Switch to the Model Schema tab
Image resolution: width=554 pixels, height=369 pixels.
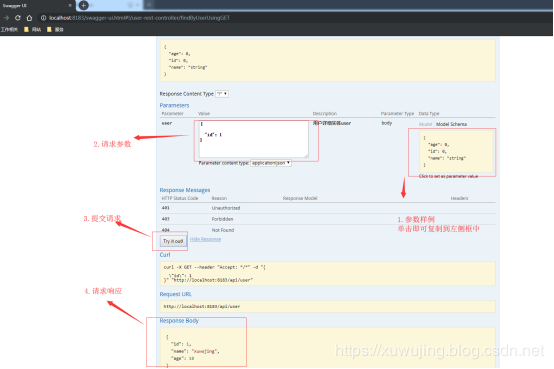(x=451, y=124)
